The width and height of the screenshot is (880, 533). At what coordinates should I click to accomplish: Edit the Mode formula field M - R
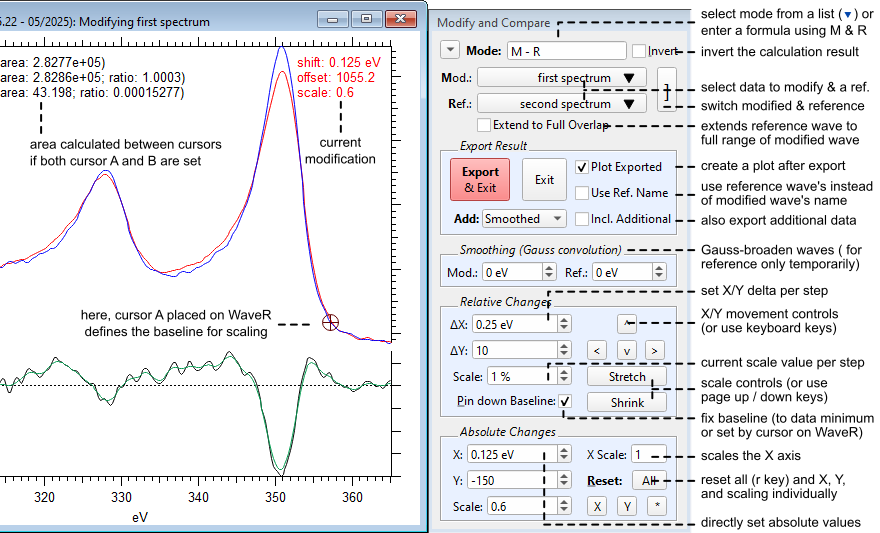click(x=566, y=50)
